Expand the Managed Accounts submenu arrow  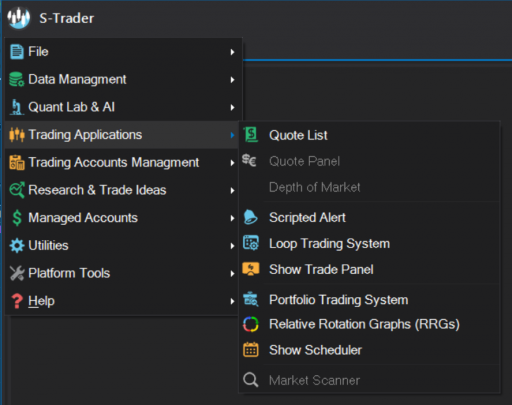click(232, 218)
